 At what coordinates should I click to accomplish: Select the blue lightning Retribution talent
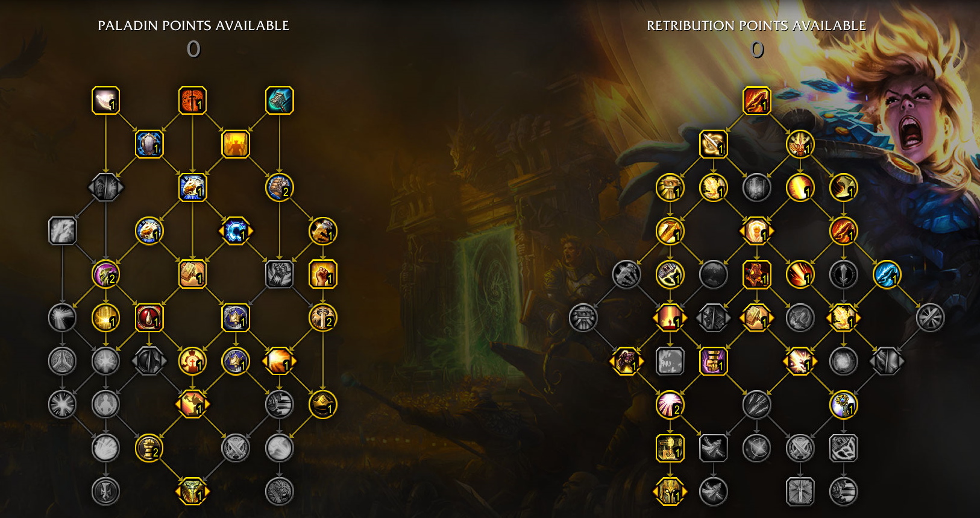coord(887,274)
